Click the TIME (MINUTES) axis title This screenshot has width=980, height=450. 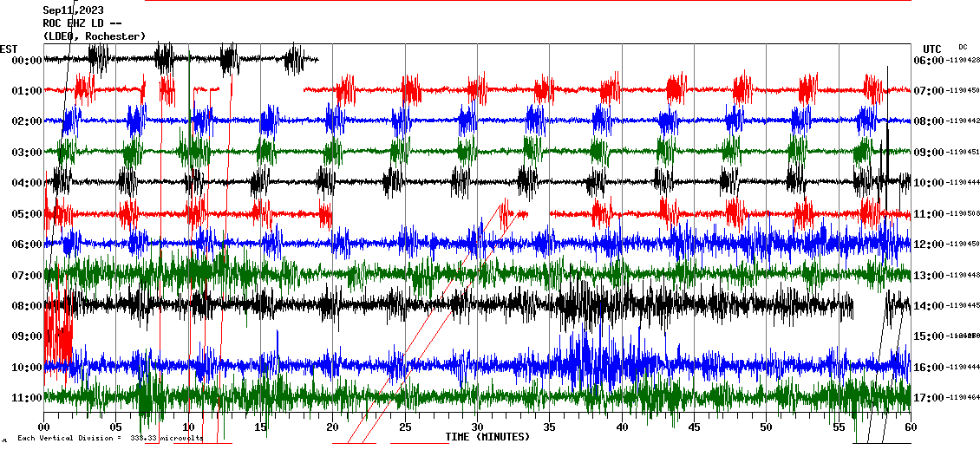click(487, 437)
